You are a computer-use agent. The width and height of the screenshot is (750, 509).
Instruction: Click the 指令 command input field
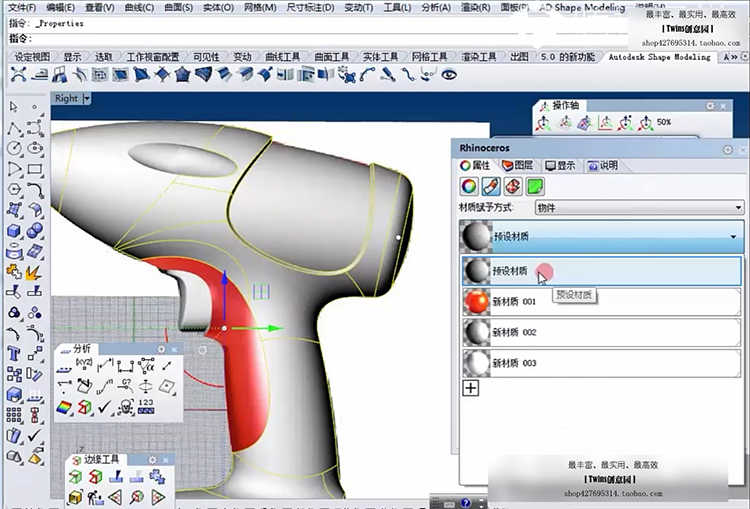[300, 38]
